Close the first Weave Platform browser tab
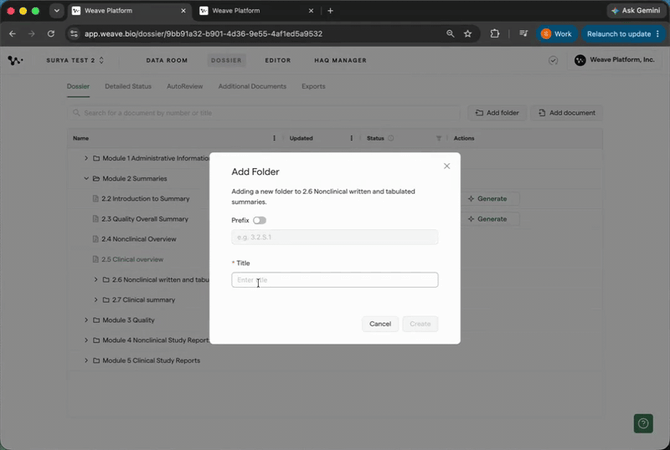This screenshot has width=670, height=450. [183, 11]
